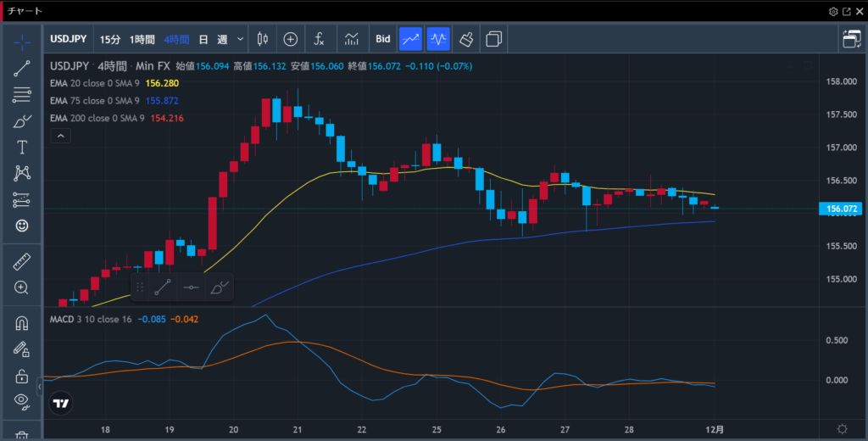Image resolution: width=868 pixels, height=441 pixels.
Task: Open the indicators fx button
Action: (x=320, y=39)
